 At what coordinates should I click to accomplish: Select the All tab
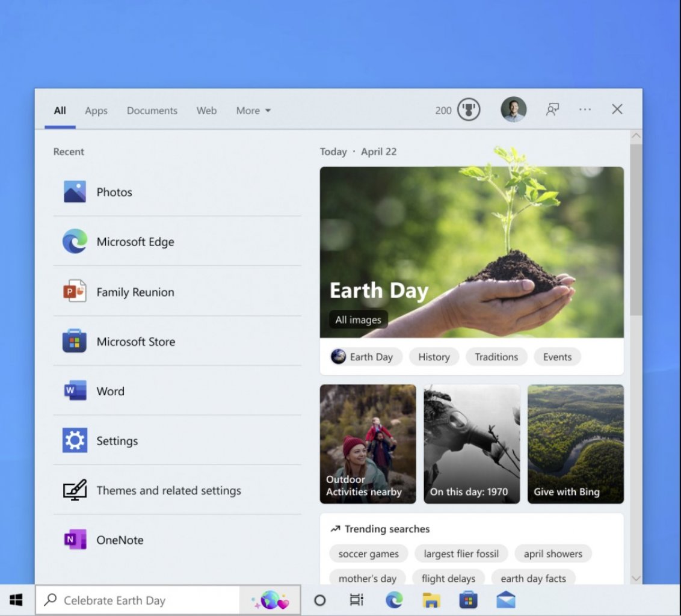[x=60, y=110]
